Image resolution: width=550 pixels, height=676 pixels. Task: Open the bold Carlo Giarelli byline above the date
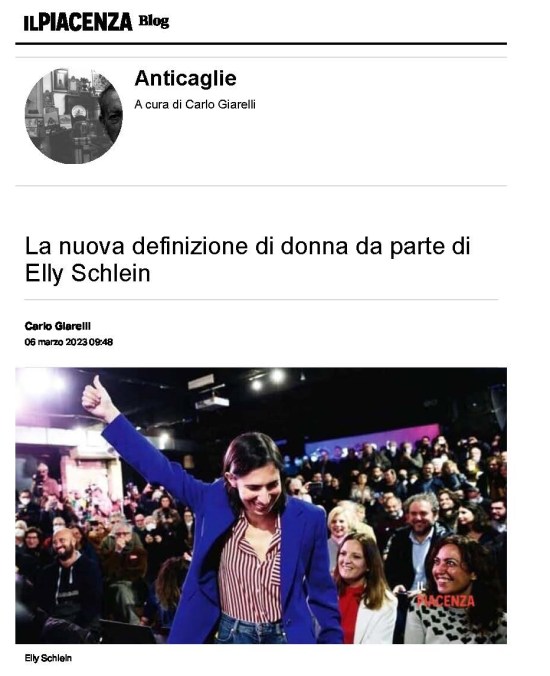[57, 326]
